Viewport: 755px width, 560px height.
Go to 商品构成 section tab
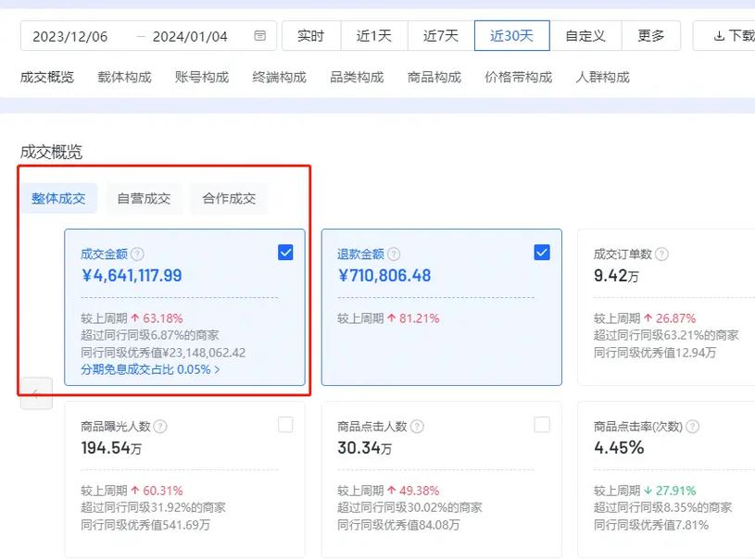pos(434,77)
